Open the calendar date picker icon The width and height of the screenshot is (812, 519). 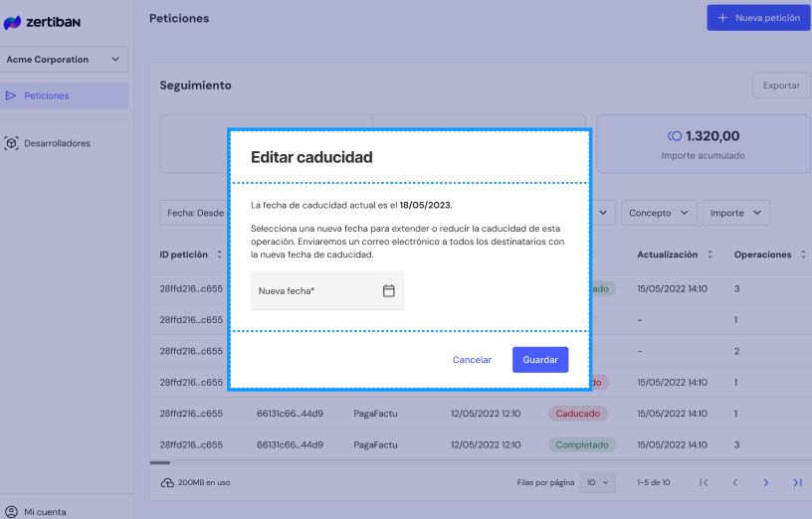389,290
